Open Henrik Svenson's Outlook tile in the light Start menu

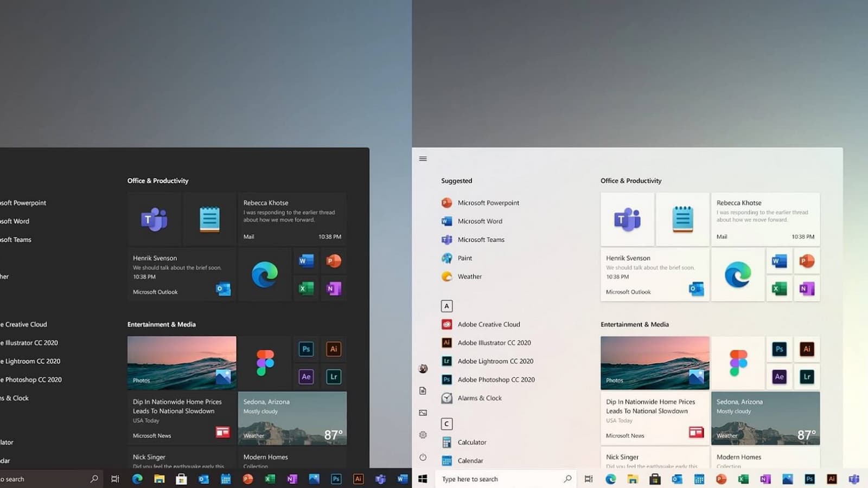(x=655, y=274)
